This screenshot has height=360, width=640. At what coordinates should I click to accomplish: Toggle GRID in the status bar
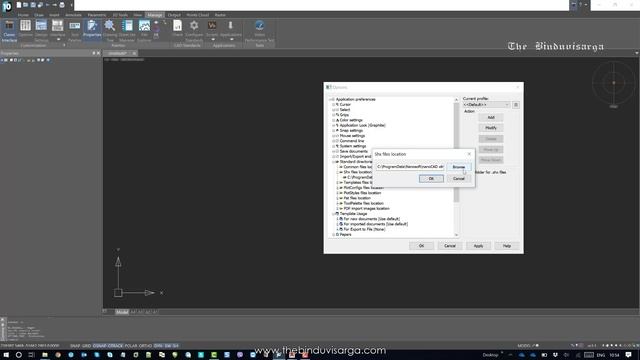pos(87,346)
